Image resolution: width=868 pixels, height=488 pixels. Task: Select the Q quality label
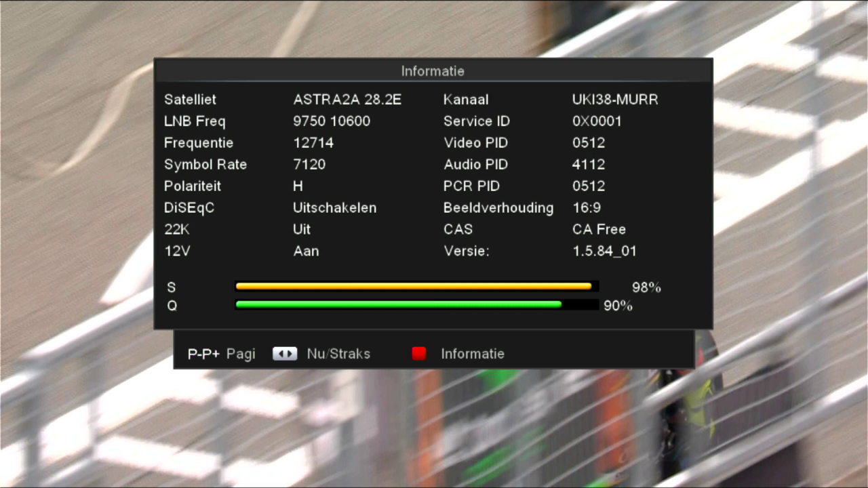click(x=172, y=306)
